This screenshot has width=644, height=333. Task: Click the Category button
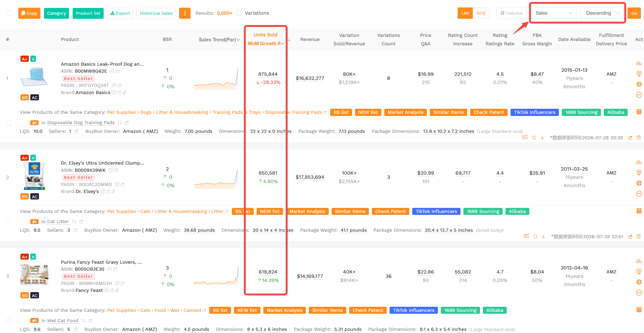click(57, 13)
